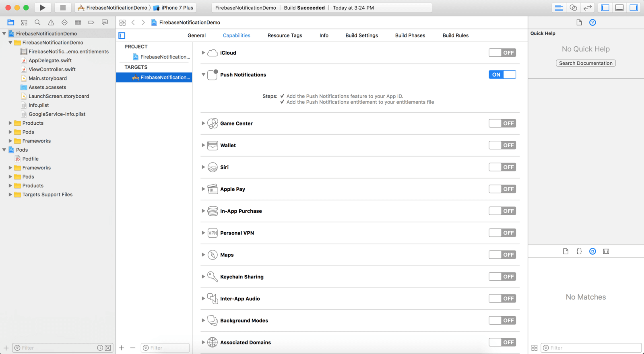Open AppDelegate.swift in the navigator

(50, 60)
